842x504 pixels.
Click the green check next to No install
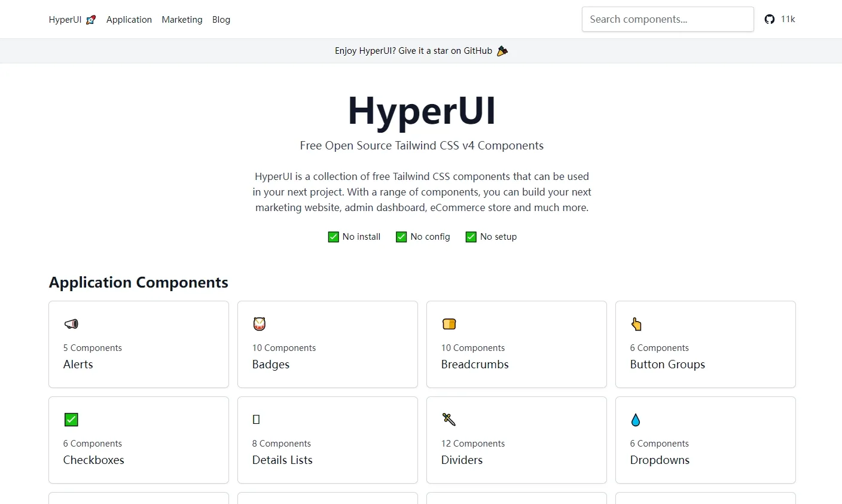click(334, 237)
